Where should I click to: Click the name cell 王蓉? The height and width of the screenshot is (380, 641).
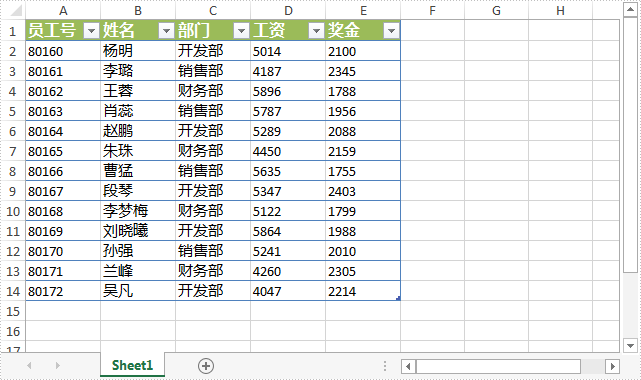coord(138,91)
